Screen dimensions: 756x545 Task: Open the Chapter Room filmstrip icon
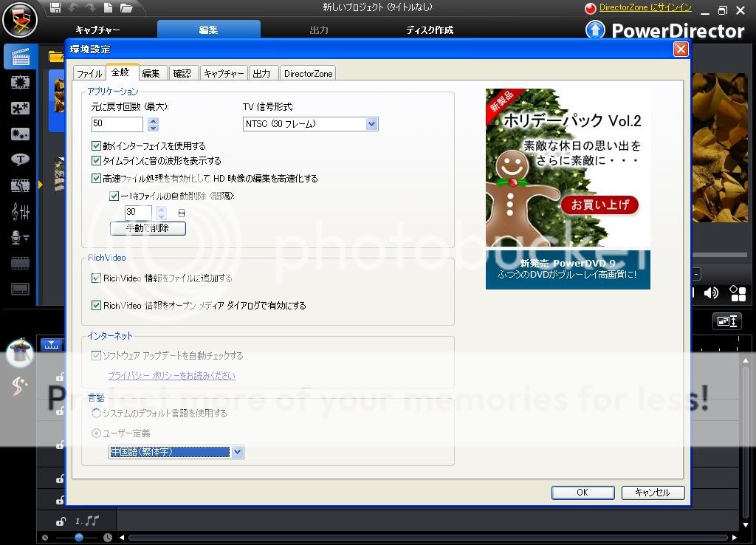coord(20,264)
